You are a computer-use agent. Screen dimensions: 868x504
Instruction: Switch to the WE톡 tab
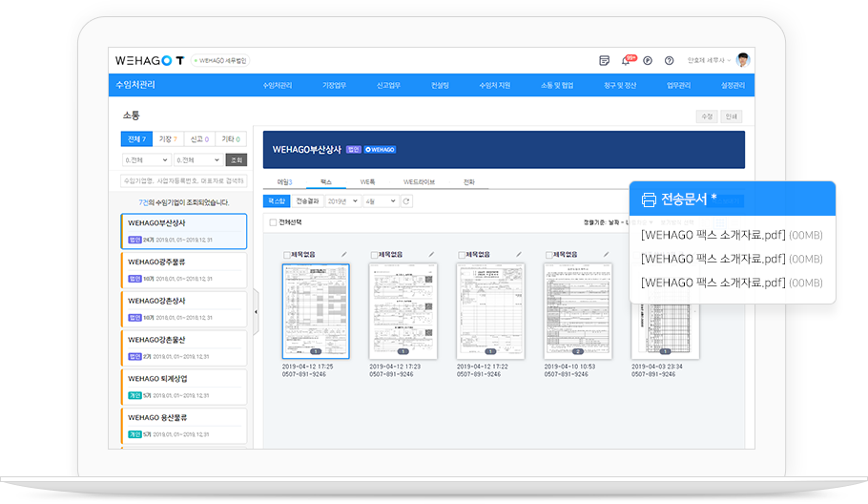tap(367, 181)
